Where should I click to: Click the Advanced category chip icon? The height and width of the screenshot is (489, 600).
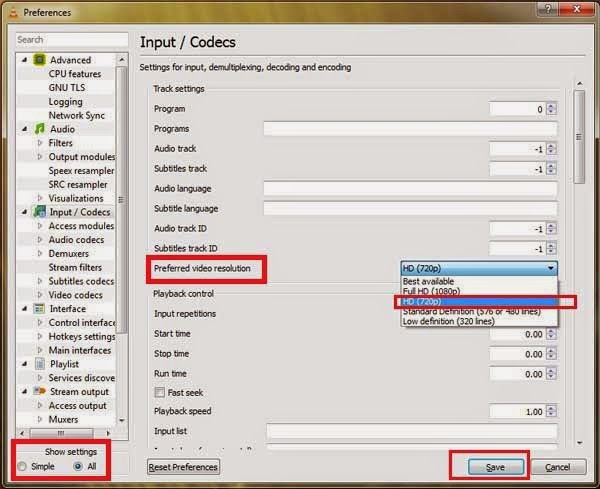39,60
